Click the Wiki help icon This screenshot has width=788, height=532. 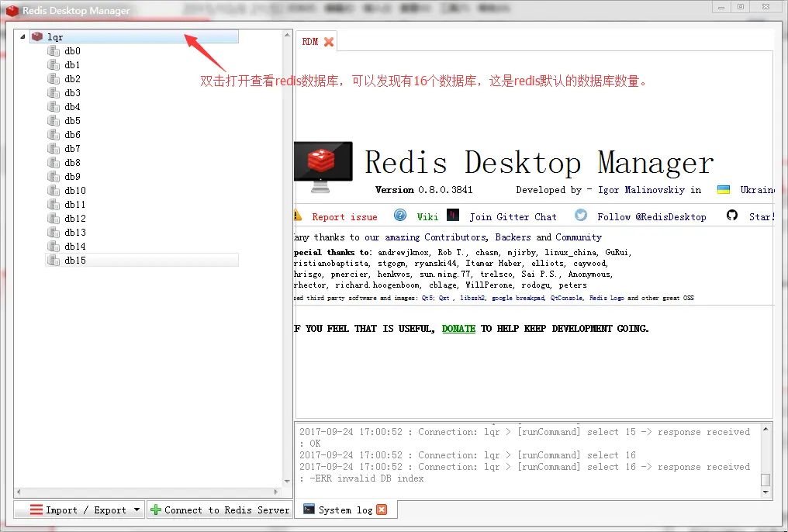(x=400, y=216)
